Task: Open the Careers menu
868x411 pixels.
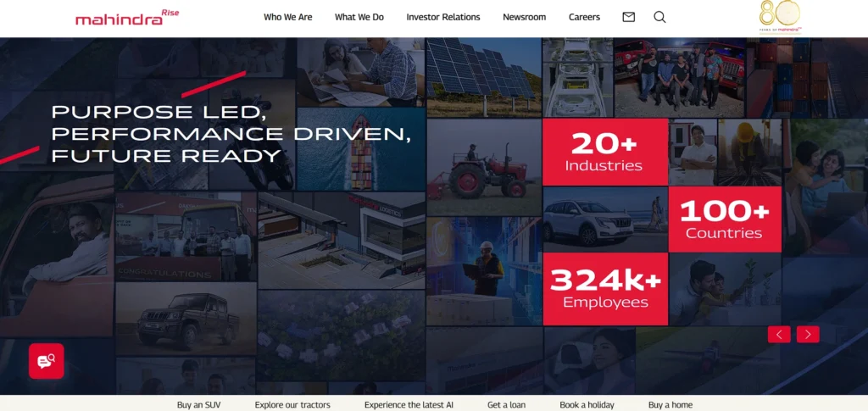Action: point(584,17)
